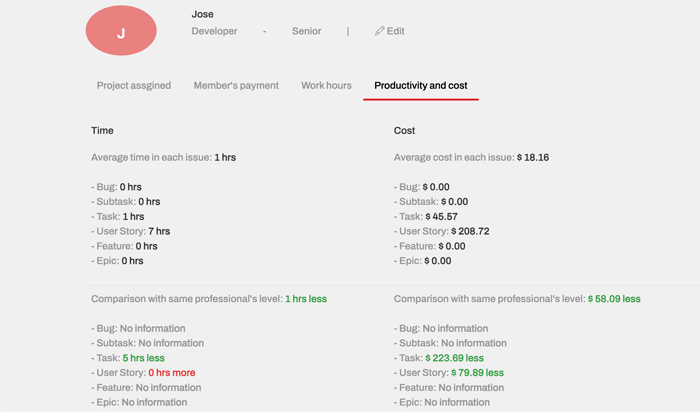The width and height of the screenshot is (700, 412).
Task: Click User Story cost $ 208.72
Action: coord(470,231)
